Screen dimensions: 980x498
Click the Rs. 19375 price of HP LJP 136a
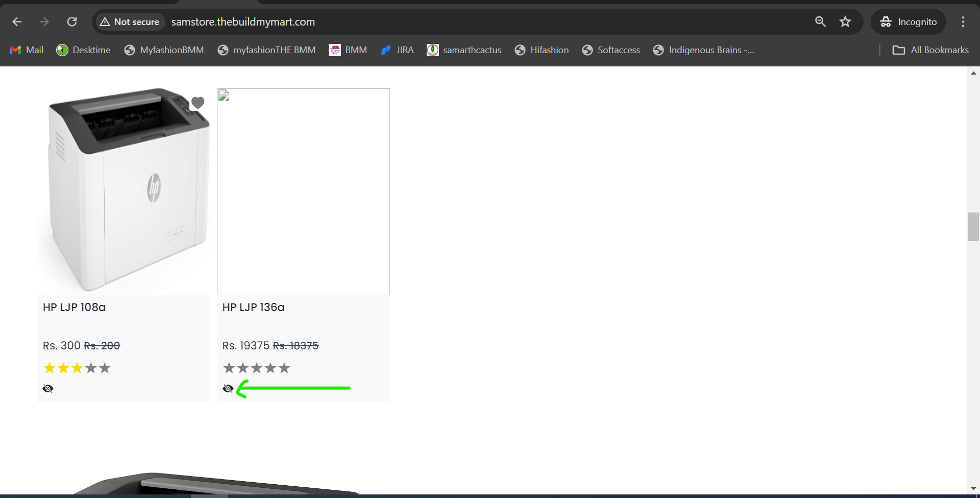[246, 346]
